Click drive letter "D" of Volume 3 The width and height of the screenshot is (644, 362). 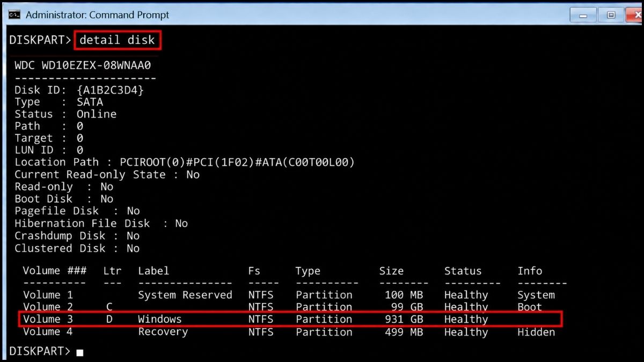tap(109, 319)
